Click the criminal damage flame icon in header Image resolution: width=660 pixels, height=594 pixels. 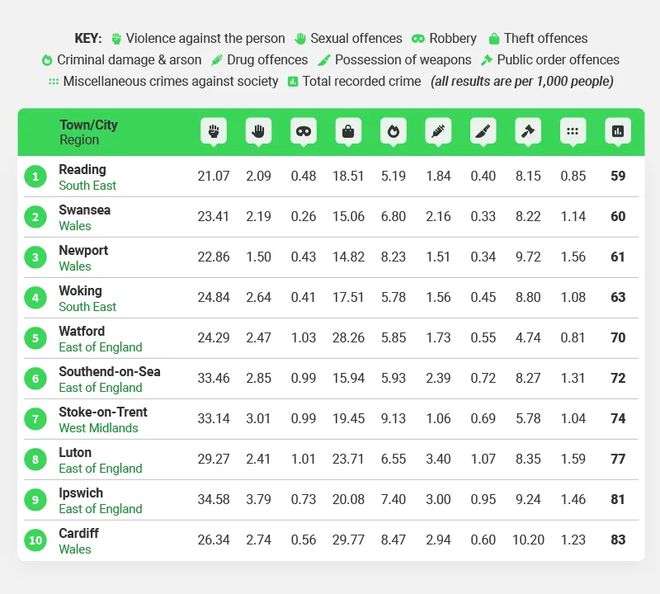(393, 131)
